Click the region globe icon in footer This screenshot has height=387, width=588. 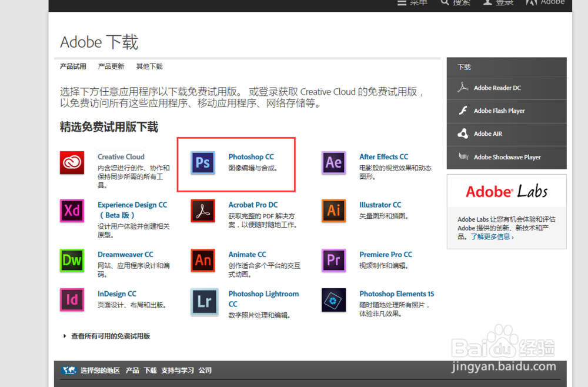(x=69, y=370)
